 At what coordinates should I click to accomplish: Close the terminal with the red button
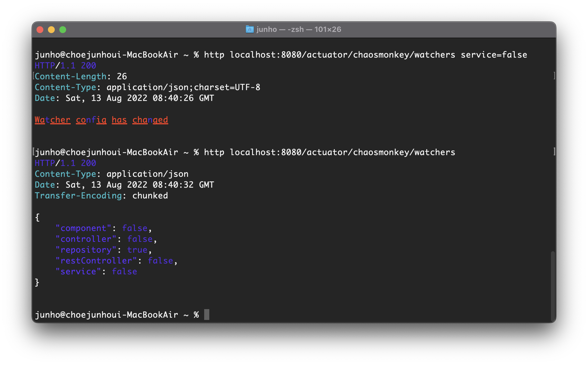(x=40, y=30)
